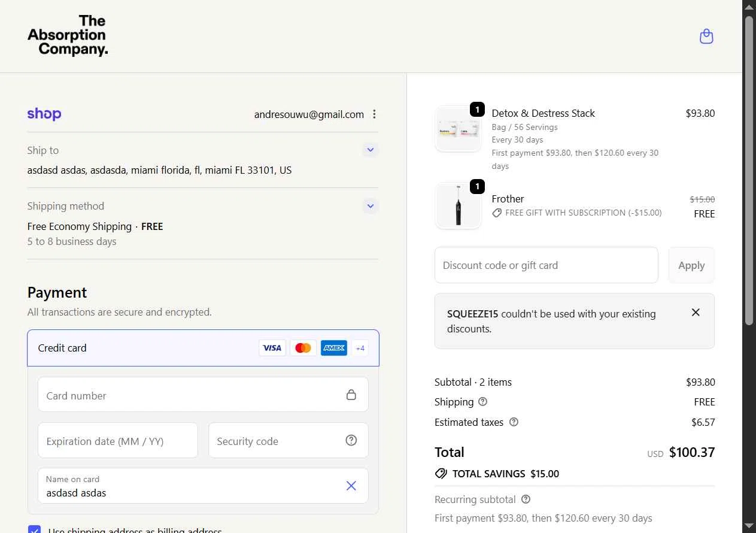Open the Recurring subtotal info icon
This screenshot has width=756, height=533.
click(526, 499)
